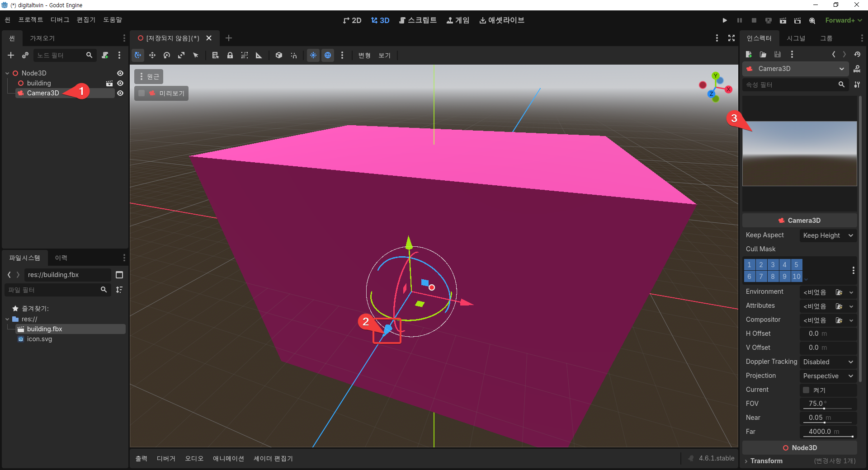Open the 출력 (Output) bottom panel
868x470 pixels.
click(141, 458)
